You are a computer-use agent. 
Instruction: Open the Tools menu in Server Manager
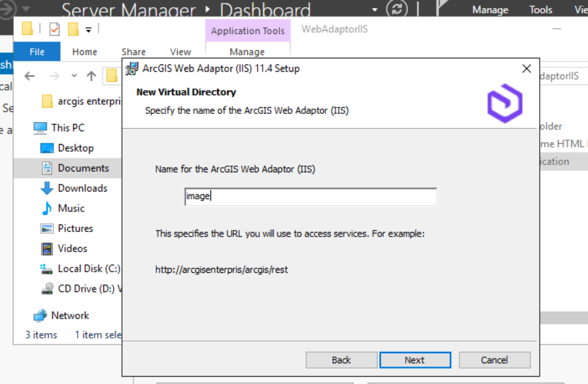[540, 10]
